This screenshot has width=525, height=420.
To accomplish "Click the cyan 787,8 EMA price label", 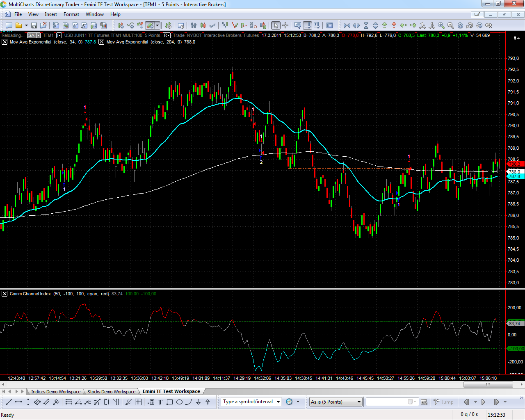I will pyautogui.click(x=515, y=176).
